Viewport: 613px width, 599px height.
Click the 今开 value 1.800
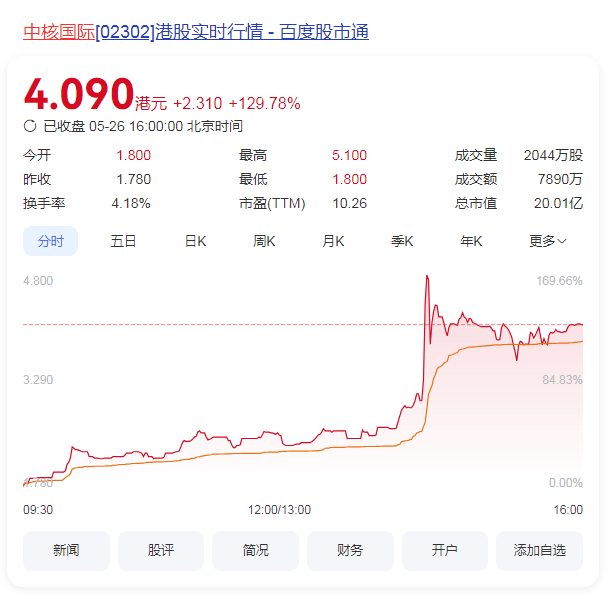[133, 155]
